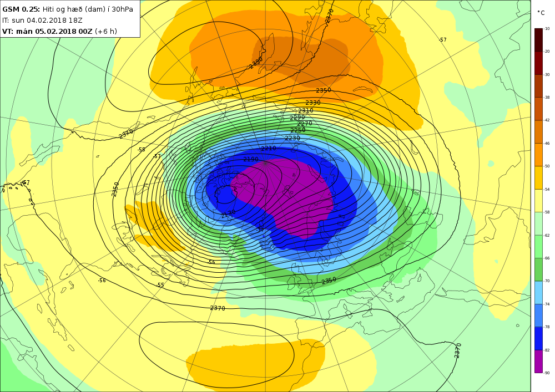
Task: Click the -56 temperature label beside the lower -55 label
Action: coord(102,281)
